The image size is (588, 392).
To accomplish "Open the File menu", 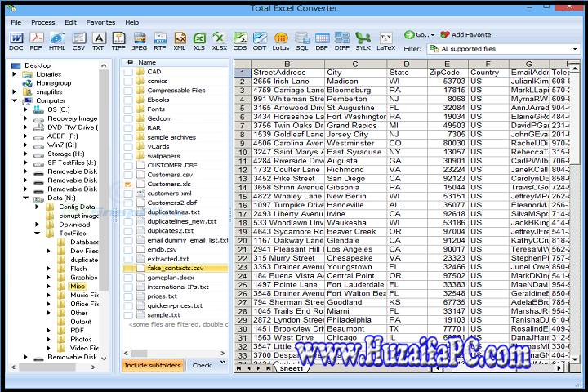I will [x=16, y=23].
